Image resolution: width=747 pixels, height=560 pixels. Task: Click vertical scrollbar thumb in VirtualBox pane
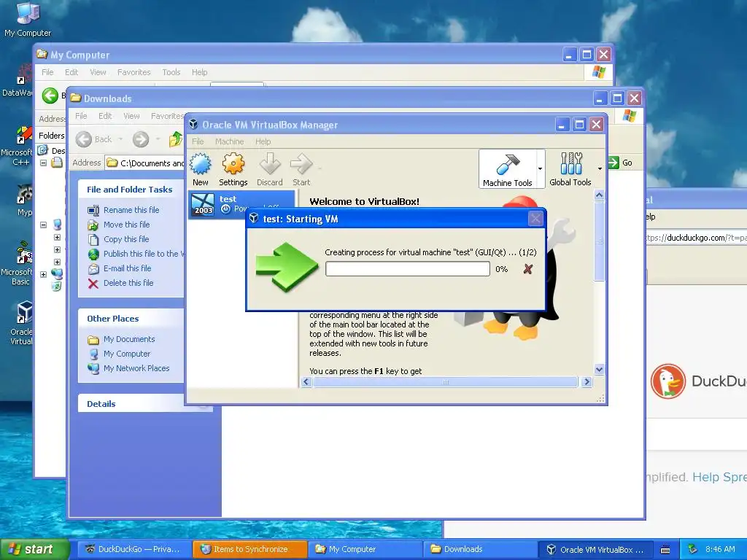pos(600,241)
